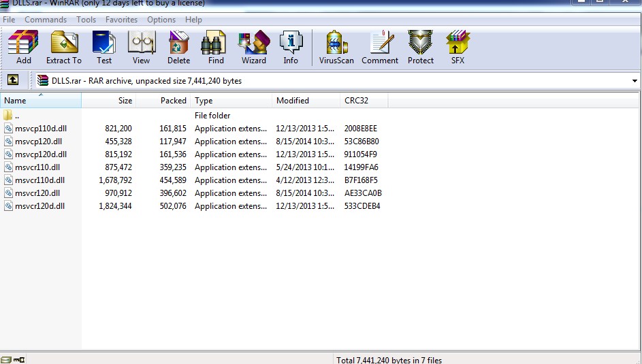The height and width of the screenshot is (364, 642).
Task: Click the CRC32 value 911054F9
Action: tap(361, 154)
